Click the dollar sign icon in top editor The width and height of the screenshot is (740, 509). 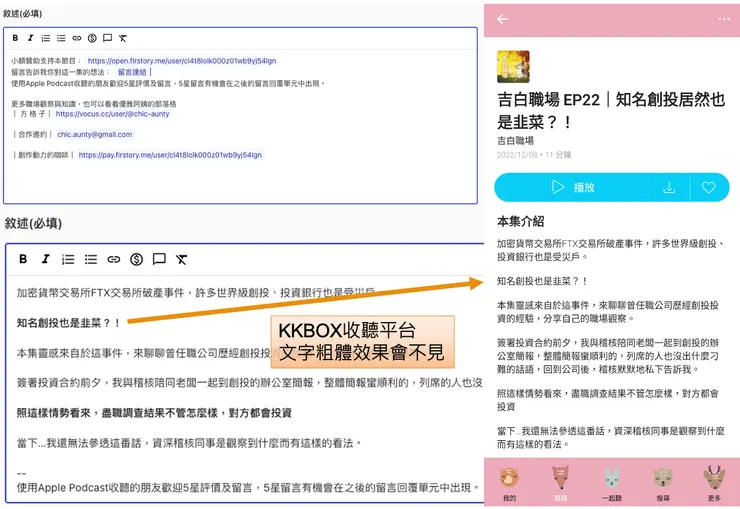tap(92, 38)
